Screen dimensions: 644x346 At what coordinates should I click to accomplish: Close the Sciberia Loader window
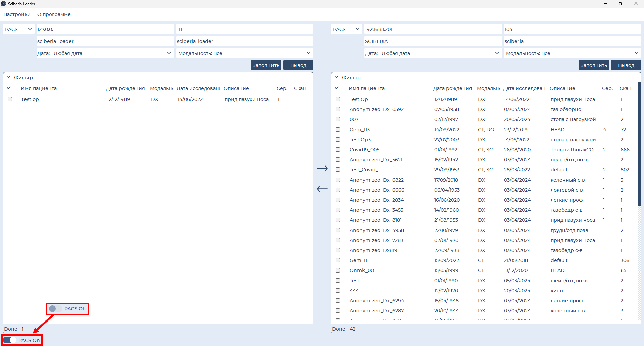(636, 4)
